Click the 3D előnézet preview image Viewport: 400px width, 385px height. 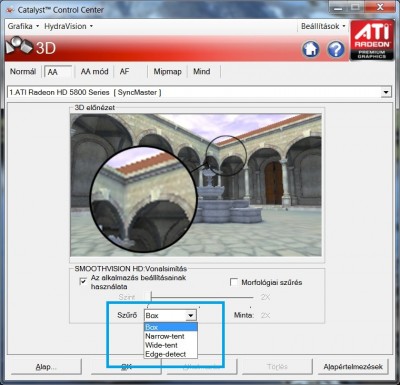click(x=196, y=185)
